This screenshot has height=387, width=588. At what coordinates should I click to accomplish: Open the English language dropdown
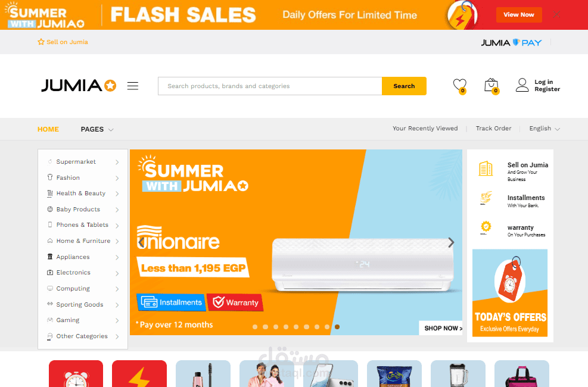[x=545, y=129]
